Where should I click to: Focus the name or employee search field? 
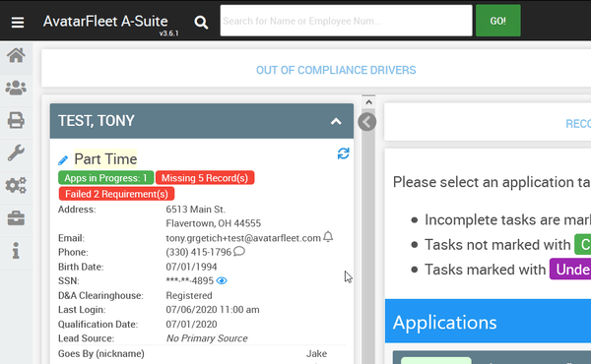(346, 21)
